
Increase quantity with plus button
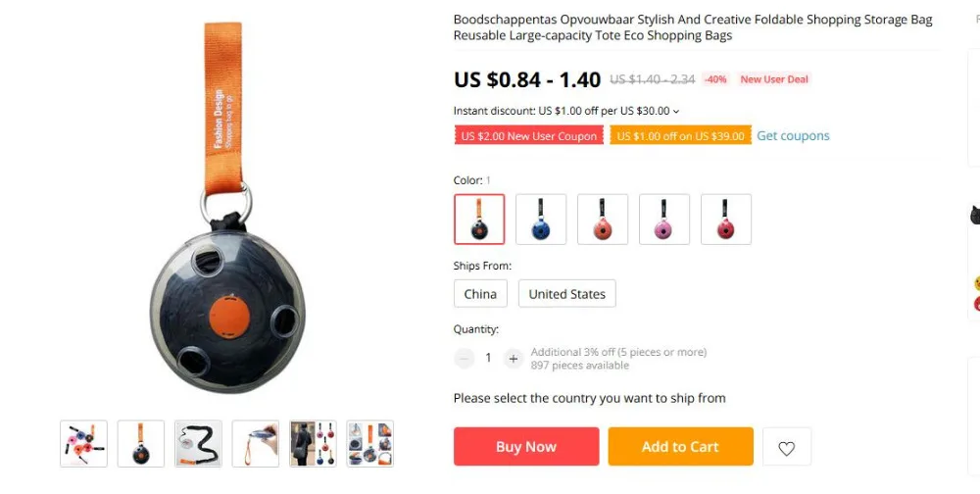pyautogui.click(x=514, y=359)
